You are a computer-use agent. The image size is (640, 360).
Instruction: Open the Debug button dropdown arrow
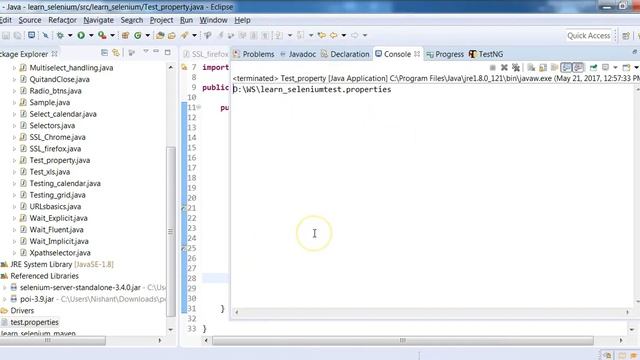pyautogui.click(x=70, y=36)
